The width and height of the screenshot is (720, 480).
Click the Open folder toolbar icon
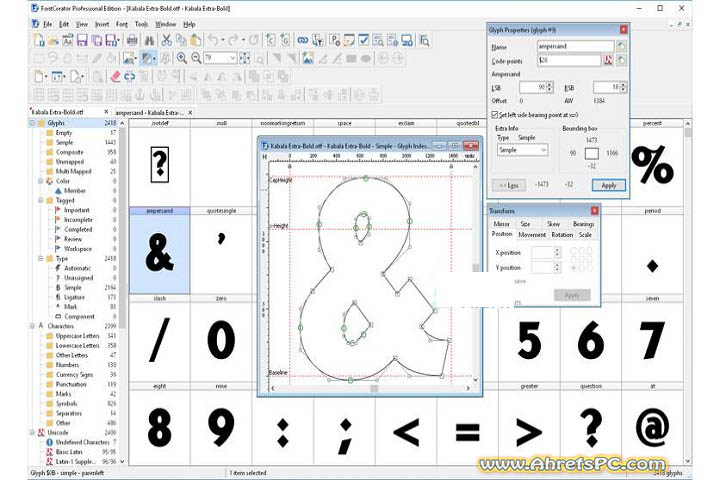coord(53,40)
